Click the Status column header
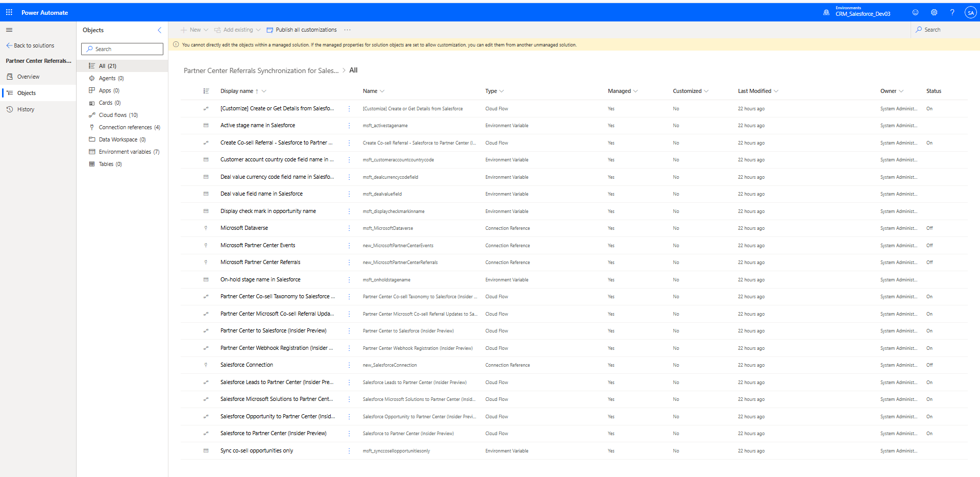980x477 pixels. click(x=934, y=91)
